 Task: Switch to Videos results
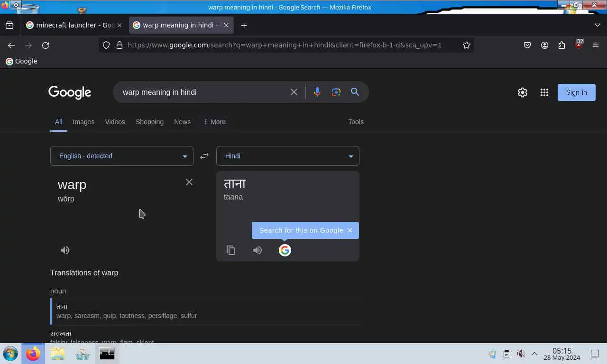(115, 122)
